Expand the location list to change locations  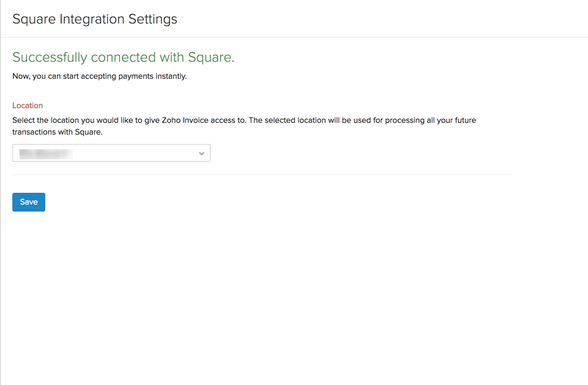[x=111, y=153]
